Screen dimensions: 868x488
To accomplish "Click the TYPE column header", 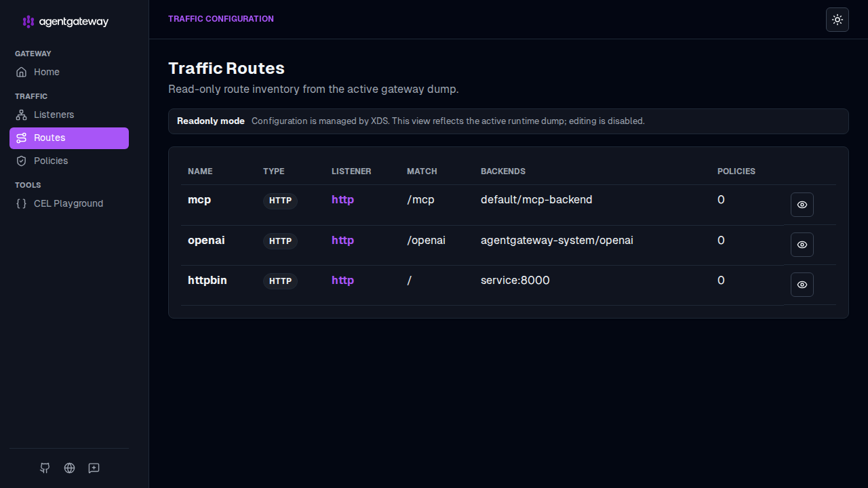I will point(274,171).
